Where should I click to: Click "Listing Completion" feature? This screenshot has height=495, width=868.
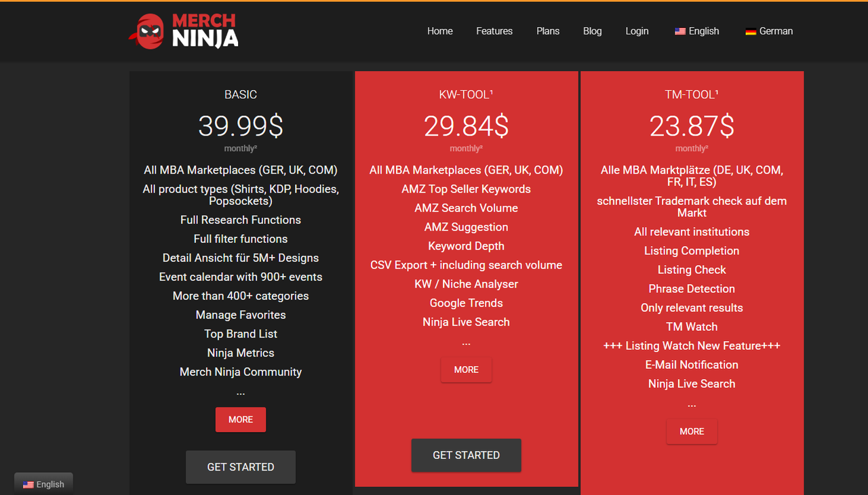point(692,251)
